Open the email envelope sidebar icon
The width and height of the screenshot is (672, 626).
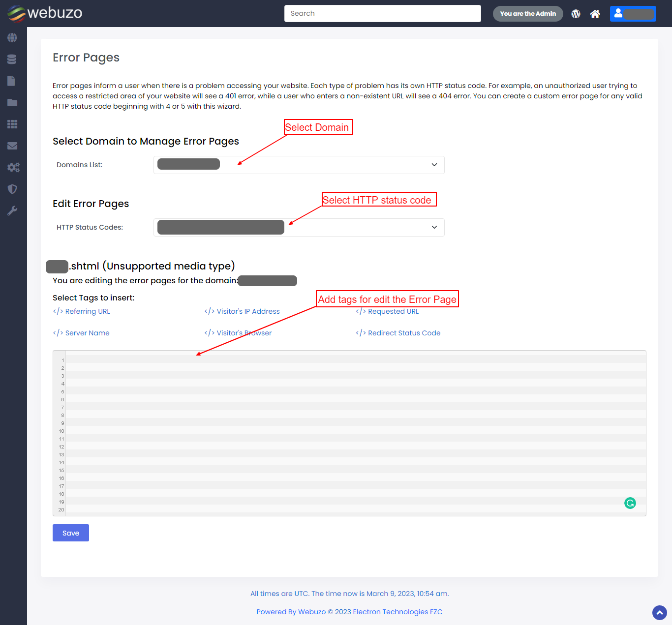point(12,146)
